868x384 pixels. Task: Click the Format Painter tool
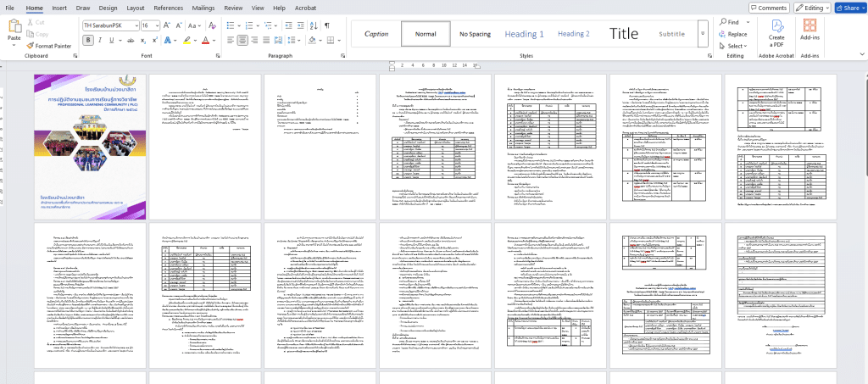click(48, 46)
